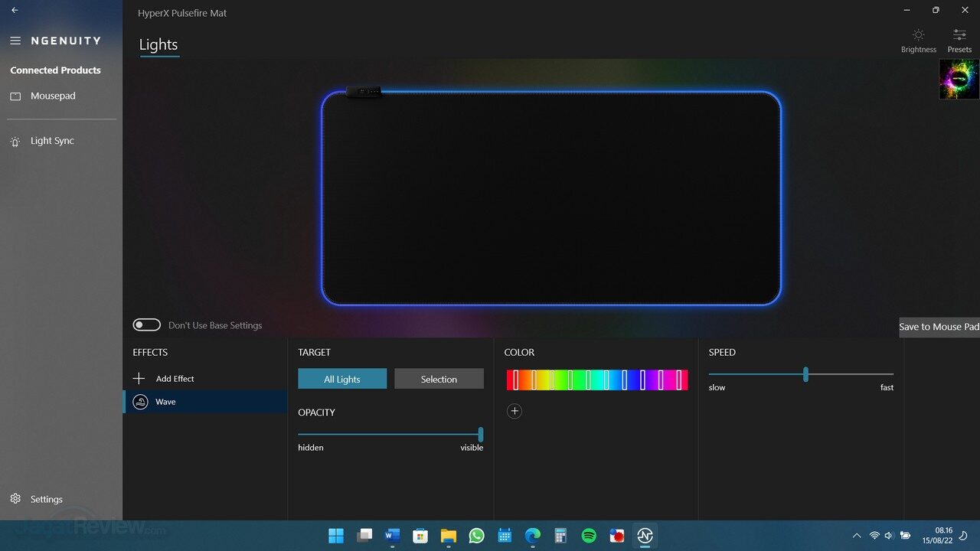This screenshot has height=551, width=980.
Task: Open Spotify from the taskbar
Action: point(589,536)
